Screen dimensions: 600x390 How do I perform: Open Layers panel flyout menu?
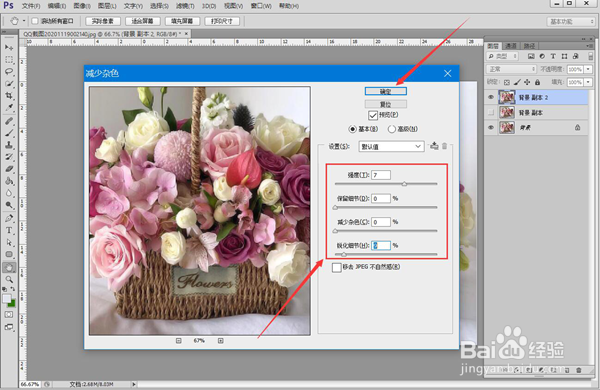pos(590,46)
